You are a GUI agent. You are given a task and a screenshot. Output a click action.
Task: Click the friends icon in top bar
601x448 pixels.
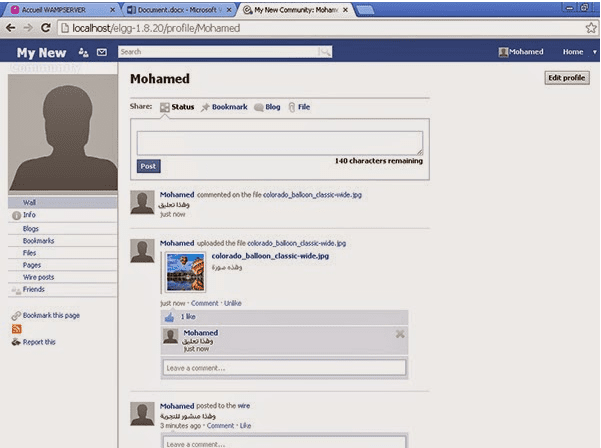tap(82, 52)
